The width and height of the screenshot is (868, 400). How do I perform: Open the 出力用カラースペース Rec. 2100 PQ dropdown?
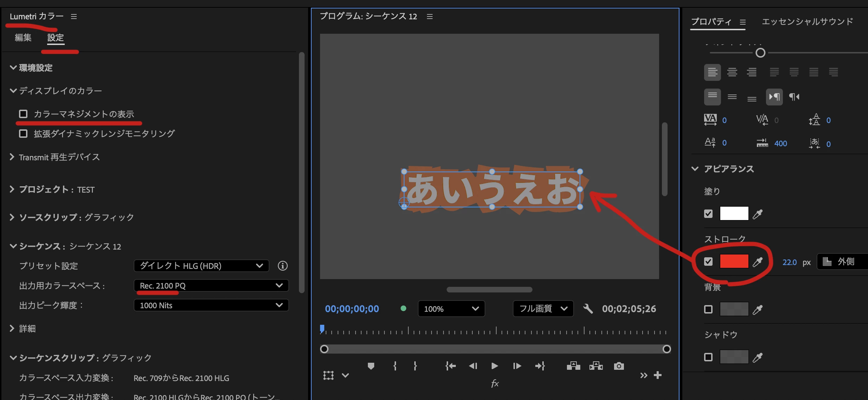211,285
